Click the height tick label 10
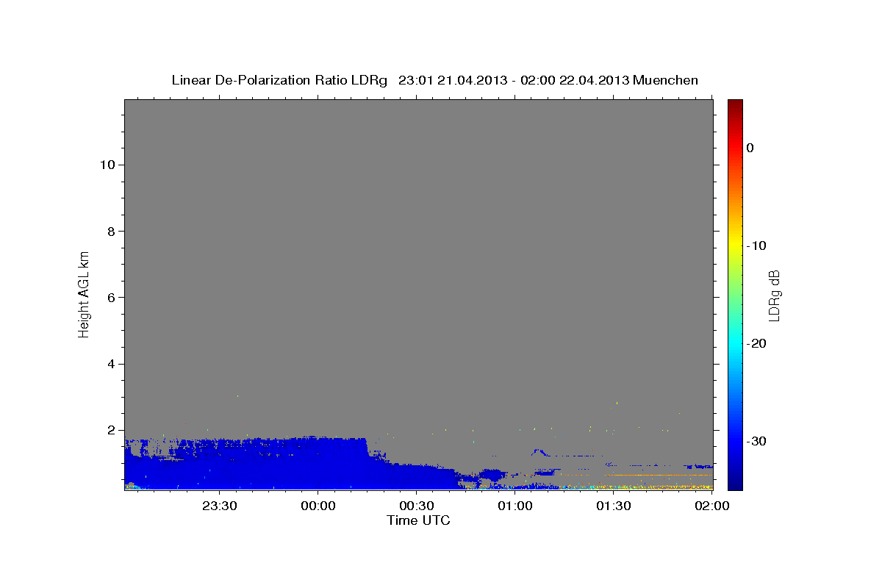This screenshot has height=588, width=882. pyautogui.click(x=107, y=165)
